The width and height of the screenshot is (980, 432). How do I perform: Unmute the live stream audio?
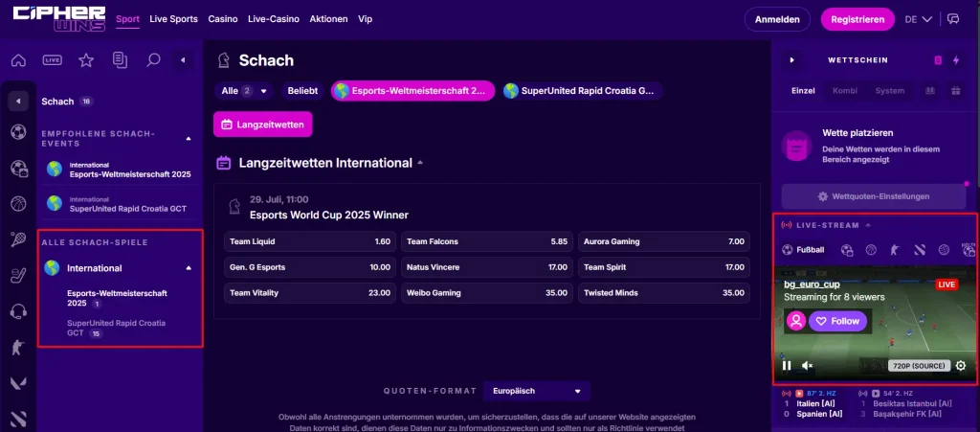808,366
